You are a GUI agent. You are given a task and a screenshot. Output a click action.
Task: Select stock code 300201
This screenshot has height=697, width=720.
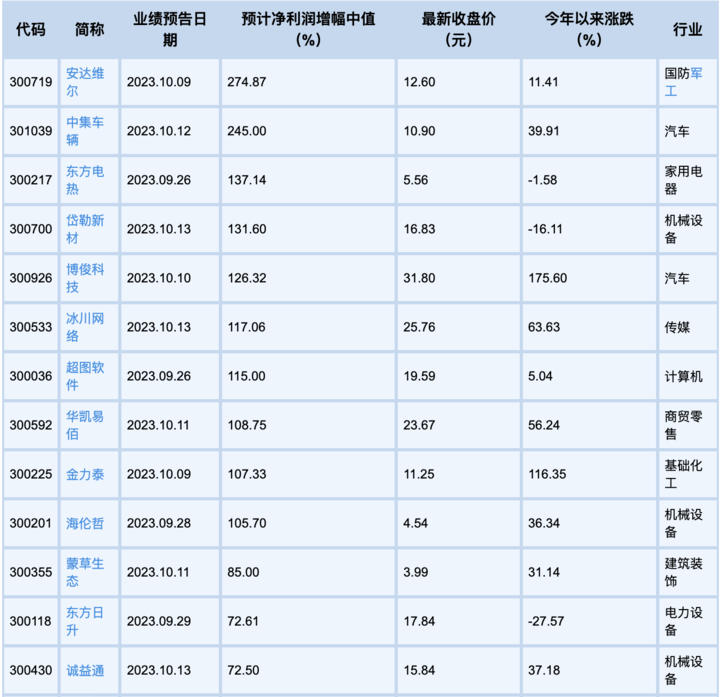click(x=31, y=523)
